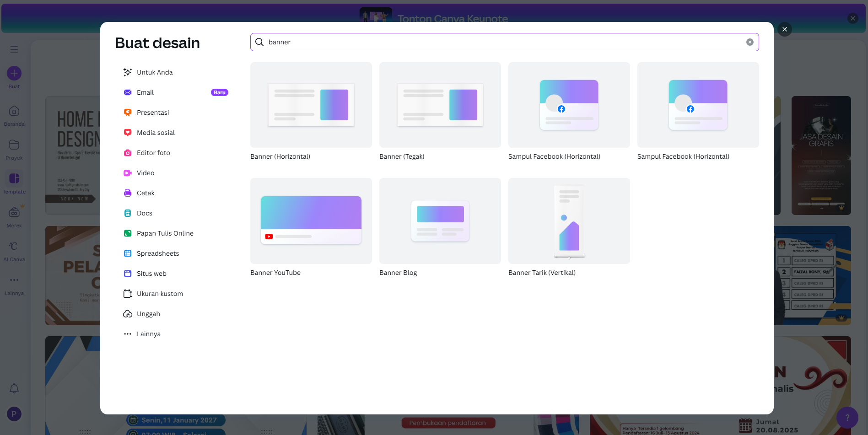Click the Editor foto camera icon
This screenshot has width=868, height=435.
point(128,153)
